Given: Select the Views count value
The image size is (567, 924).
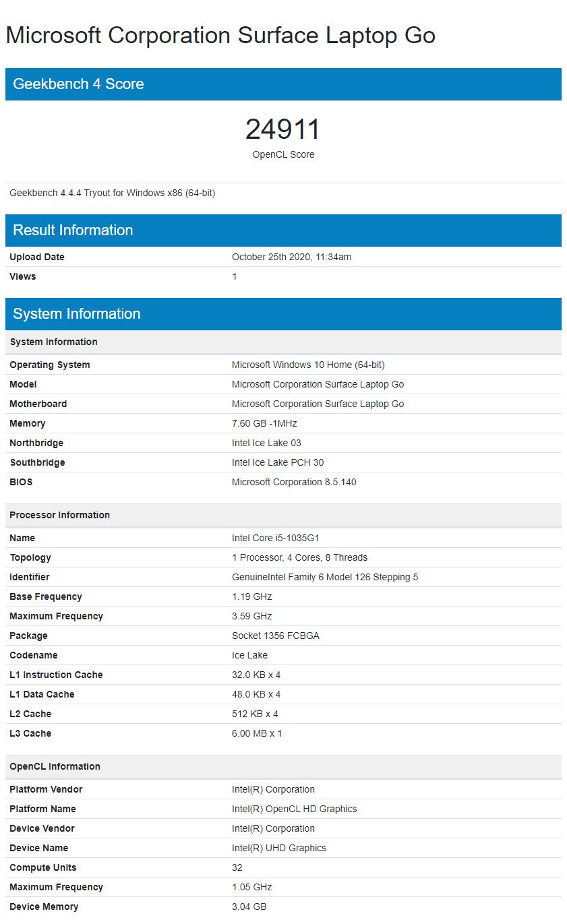Looking at the screenshot, I should [x=235, y=276].
